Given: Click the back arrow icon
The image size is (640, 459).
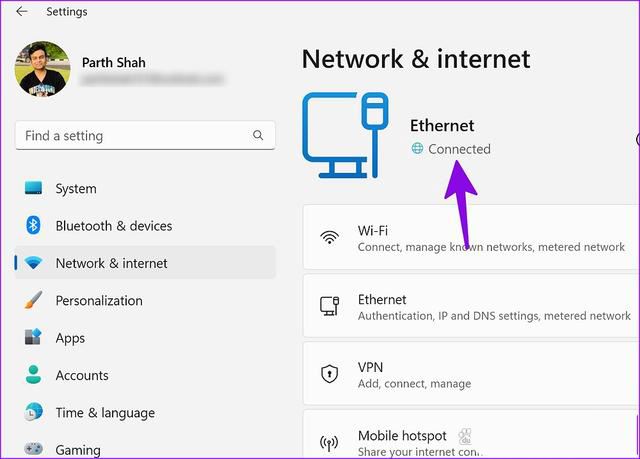Looking at the screenshot, I should pyautogui.click(x=22, y=11).
